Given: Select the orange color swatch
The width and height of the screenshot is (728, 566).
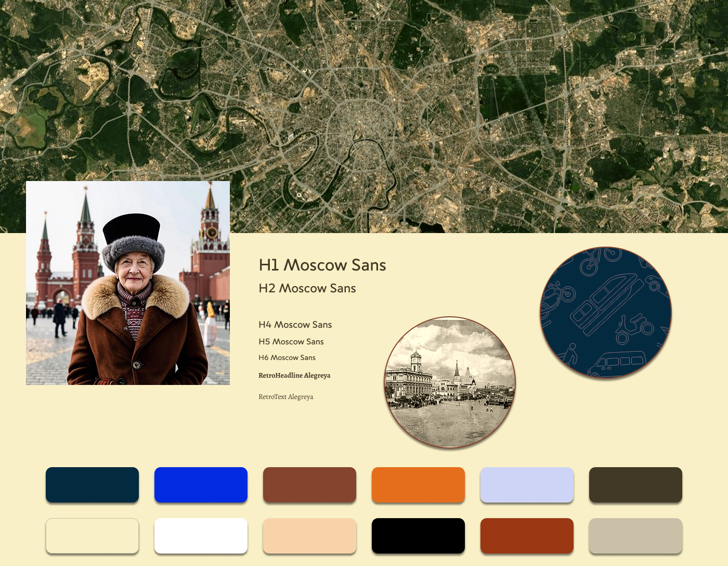Looking at the screenshot, I should (x=418, y=484).
